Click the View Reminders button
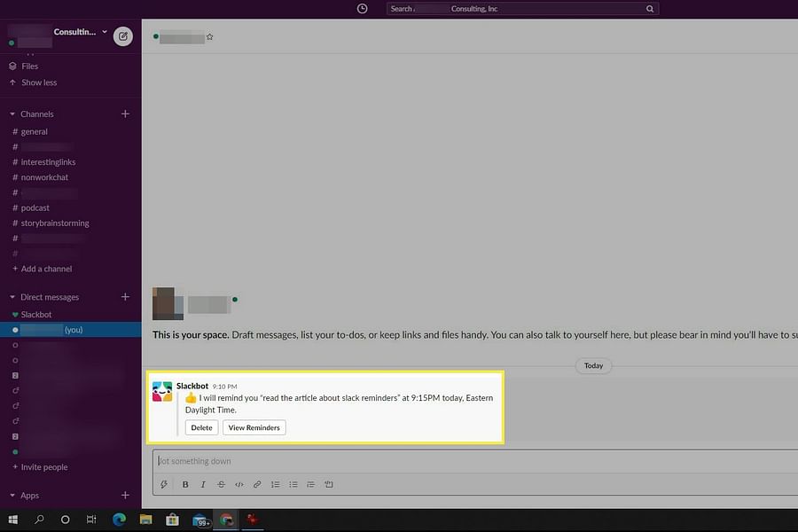The width and height of the screenshot is (798, 532). point(254,427)
